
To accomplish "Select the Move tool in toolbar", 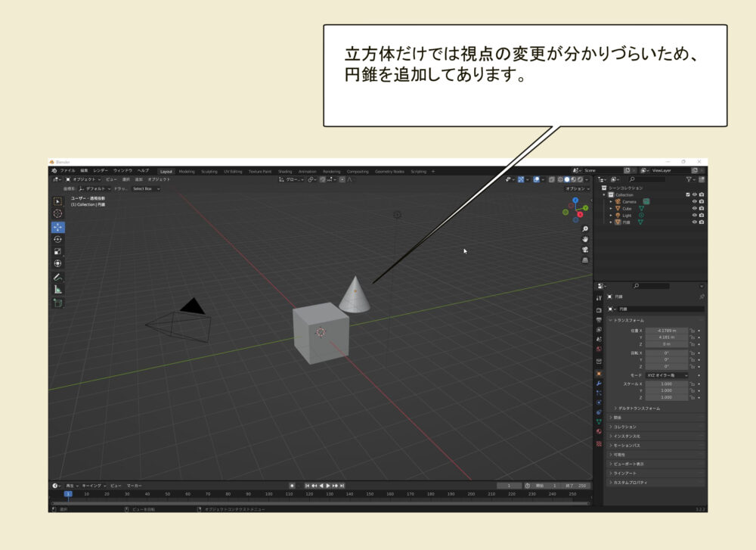I will click(x=58, y=227).
